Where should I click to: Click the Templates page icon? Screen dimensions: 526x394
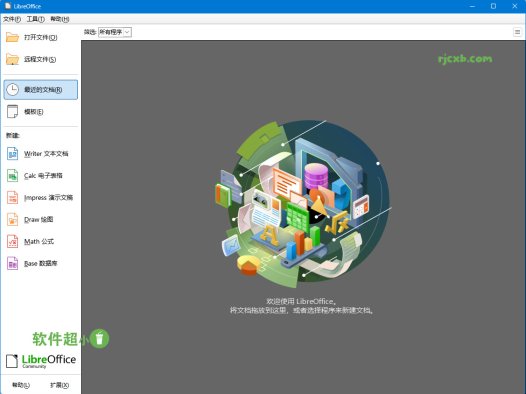coord(12,112)
